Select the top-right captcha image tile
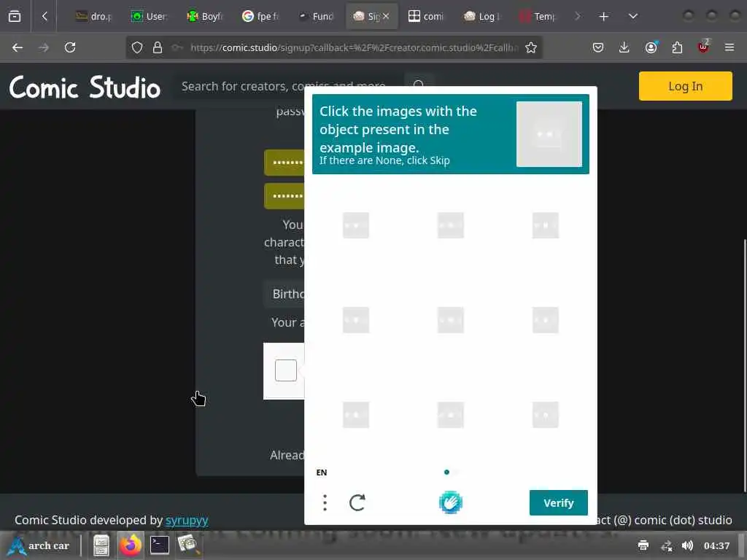 [545, 225]
